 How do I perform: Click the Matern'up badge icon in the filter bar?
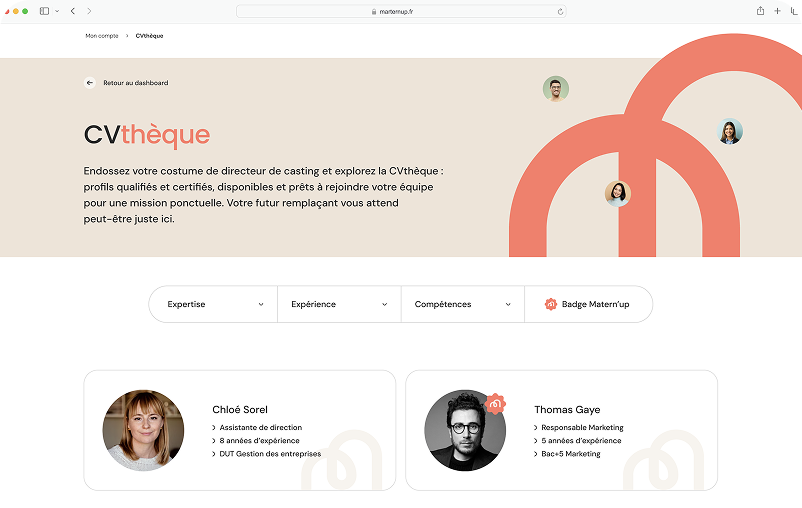(x=551, y=304)
